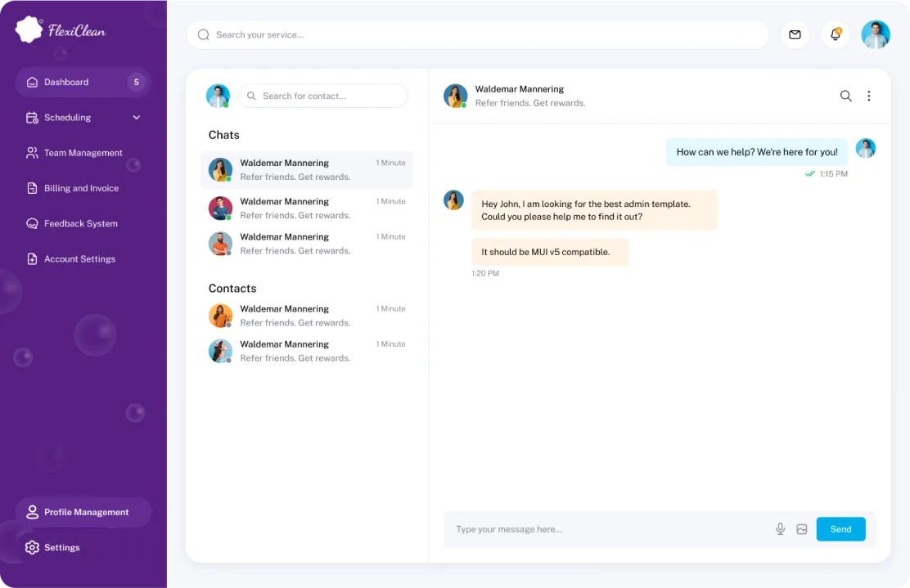This screenshot has height=588, width=910.
Task: Open the envelope mail icon in the header
Action: pyautogui.click(x=795, y=35)
